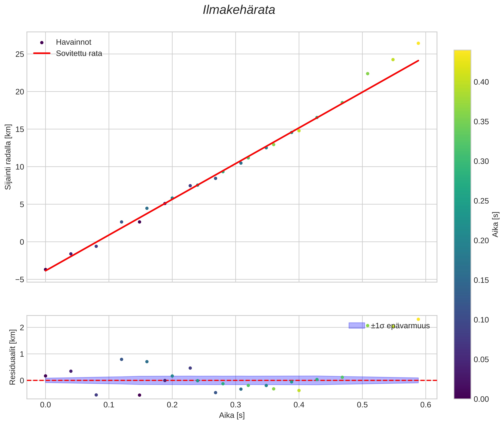Click the Sovitettu rata legend label
The image size is (504, 424).
pos(79,53)
